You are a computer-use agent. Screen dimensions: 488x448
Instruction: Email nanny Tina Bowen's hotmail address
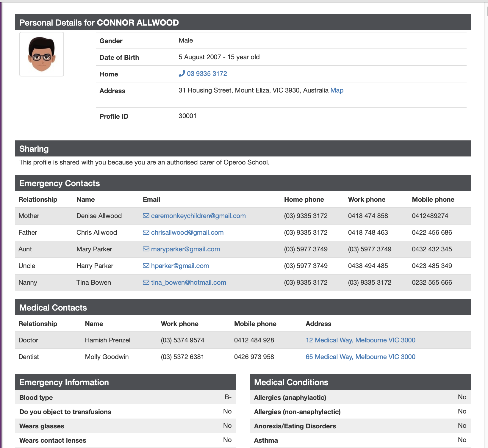pyautogui.click(x=188, y=282)
